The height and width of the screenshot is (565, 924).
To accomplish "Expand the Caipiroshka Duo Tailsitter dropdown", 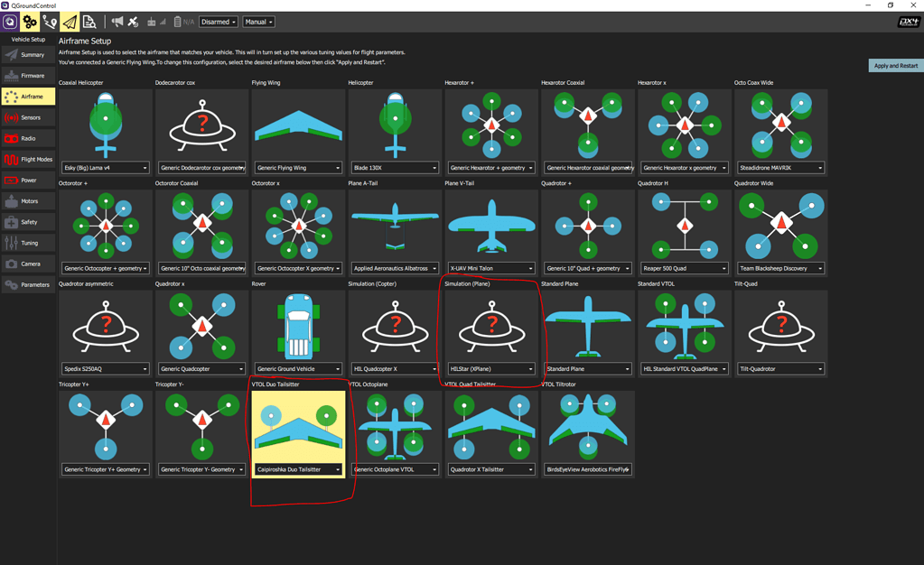I will pos(298,469).
